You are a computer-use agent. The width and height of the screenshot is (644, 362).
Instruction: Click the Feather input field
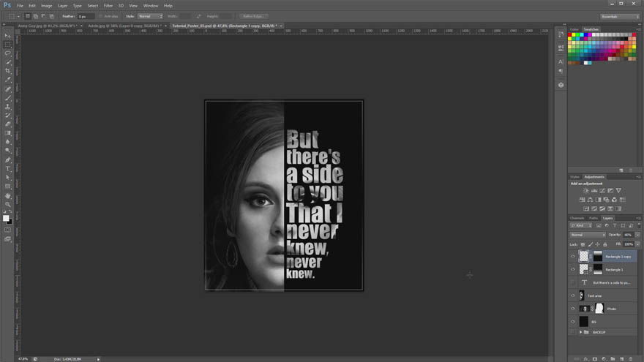coord(86,16)
